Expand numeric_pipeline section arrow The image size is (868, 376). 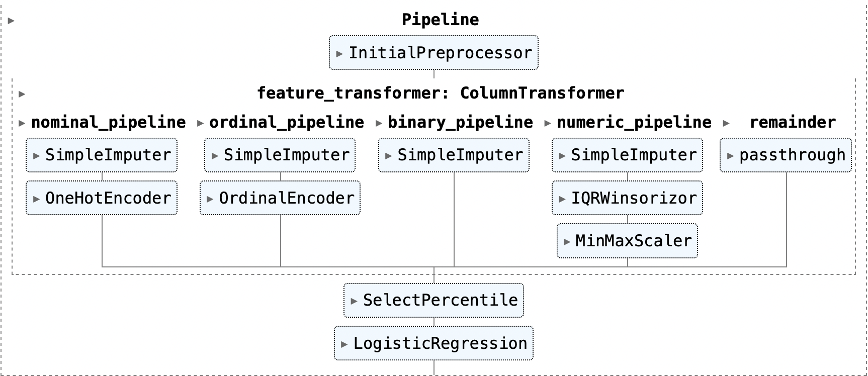click(548, 123)
